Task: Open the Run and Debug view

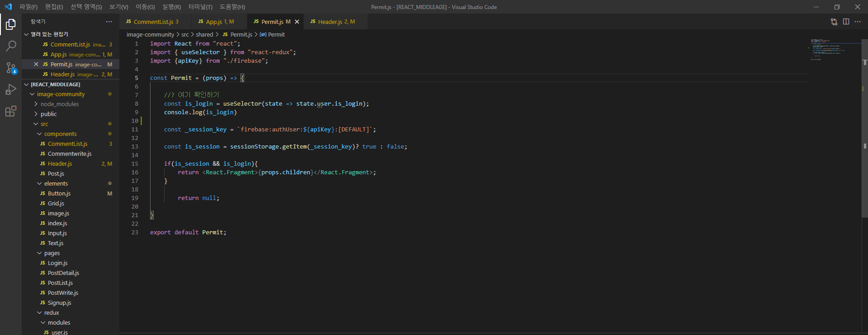Action: (11, 89)
